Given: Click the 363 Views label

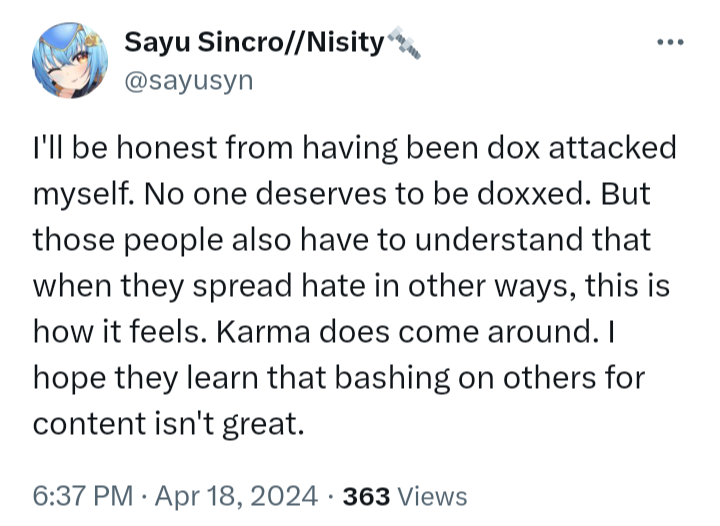Looking at the screenshot, I should point(405,497).
